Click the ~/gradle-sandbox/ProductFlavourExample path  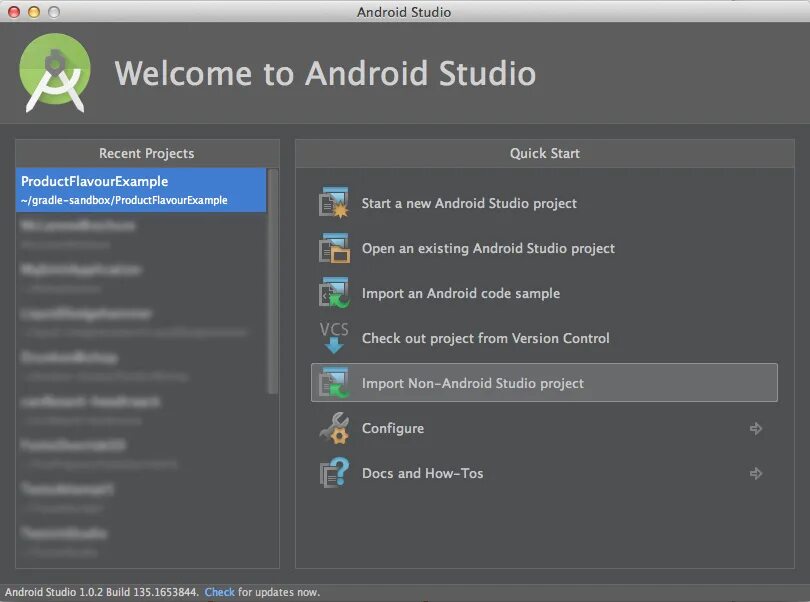pyautogui.click(x=124, y=200)
